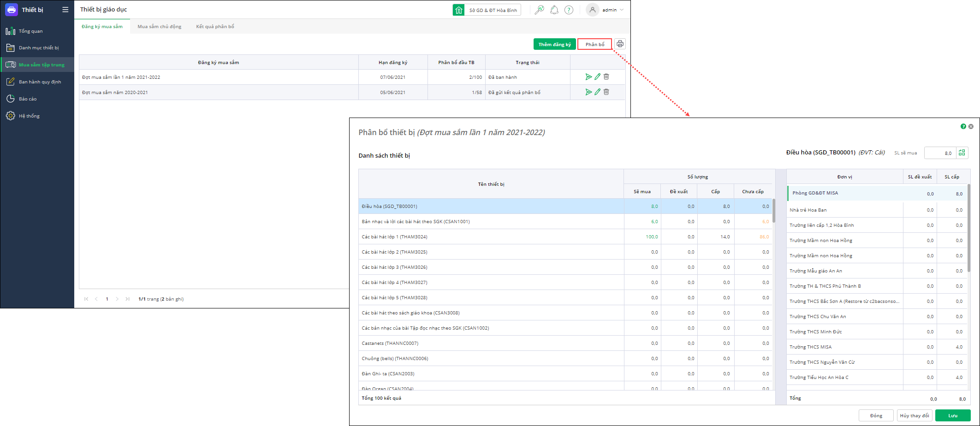Go to previous page of registrations

tap(96, 299)
